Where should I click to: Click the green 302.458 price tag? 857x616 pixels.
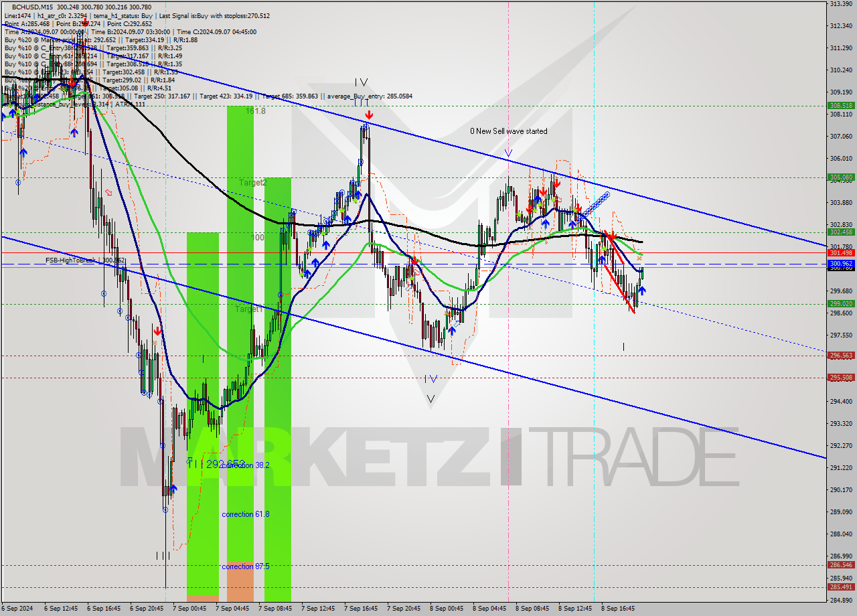841,232
